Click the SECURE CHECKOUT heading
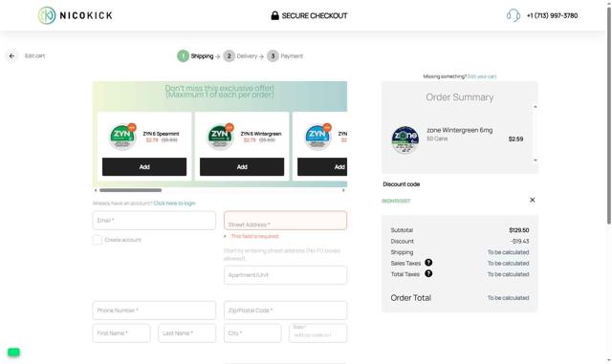The height and width of the screenshot is (364, 612). pyautogui.click(x=315, y=15)
